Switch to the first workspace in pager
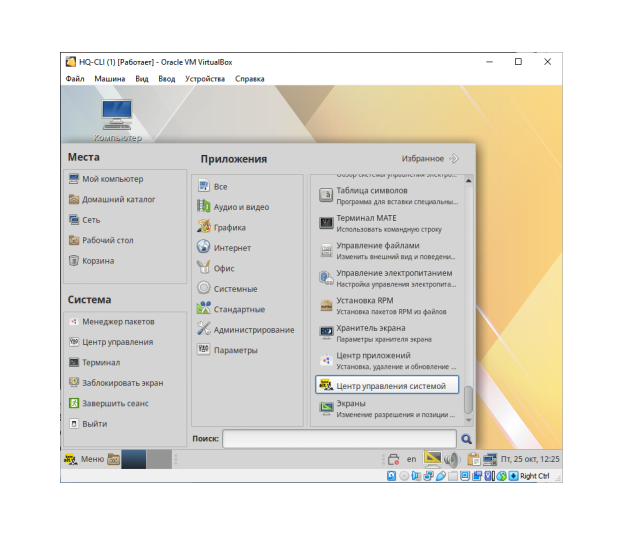The width and height of the screenshot is (624, 535). (134, 459)
